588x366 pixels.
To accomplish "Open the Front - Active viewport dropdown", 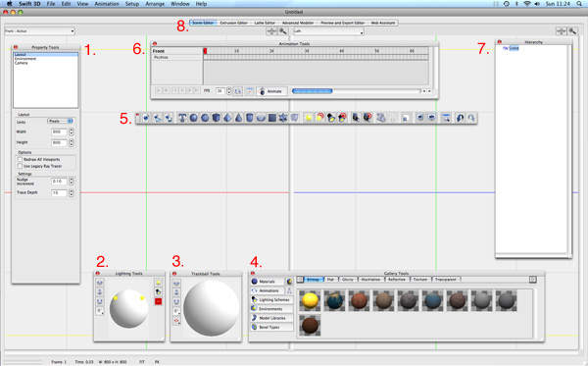I will pos(39,31).
